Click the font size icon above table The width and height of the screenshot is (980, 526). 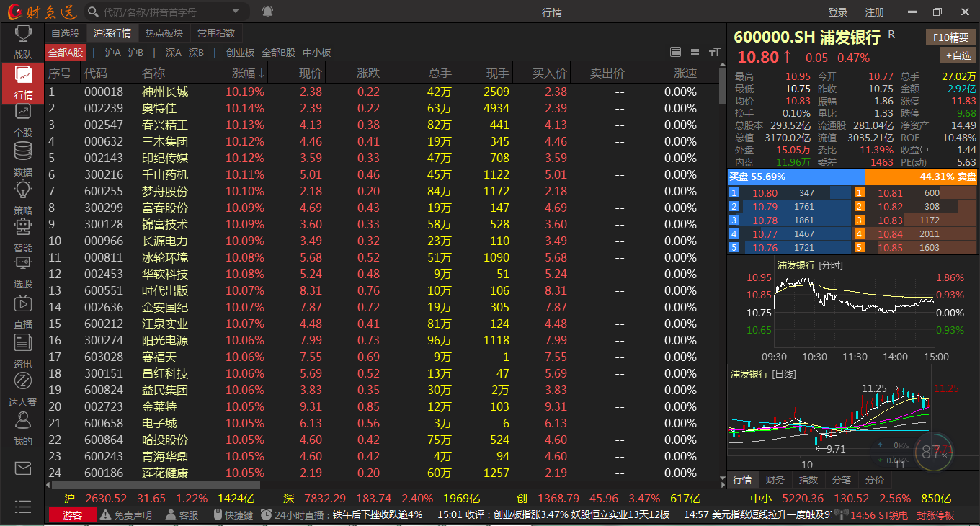click(715, 52)
